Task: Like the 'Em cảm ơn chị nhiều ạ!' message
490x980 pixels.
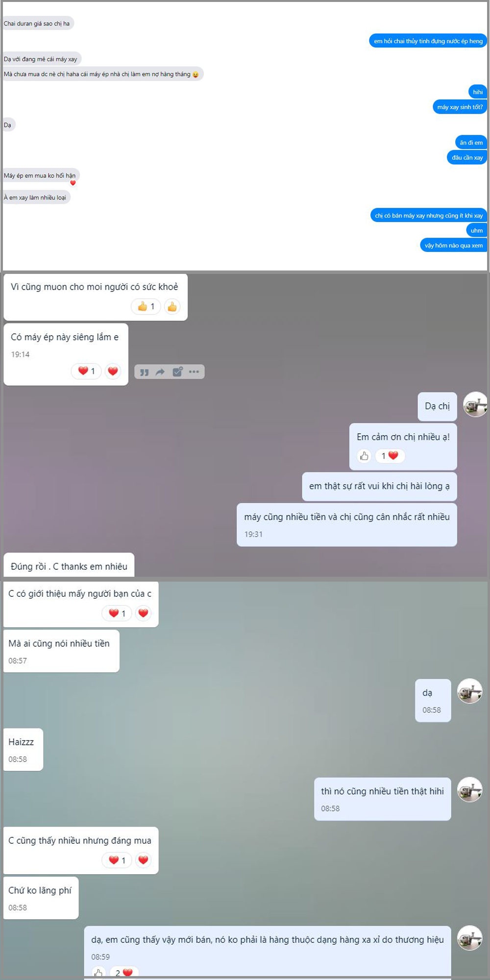Action: click(x=364, y=456)
